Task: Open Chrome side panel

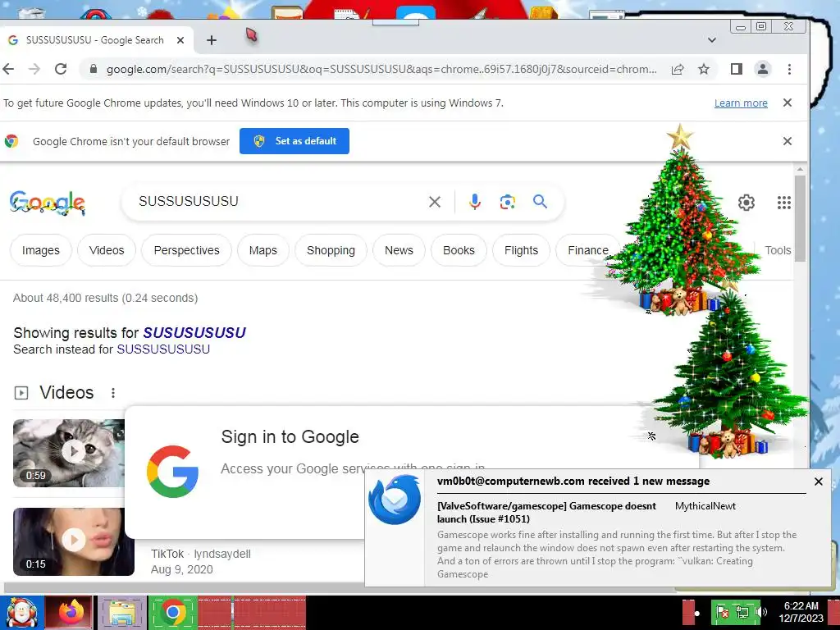Action: (737, 69)
